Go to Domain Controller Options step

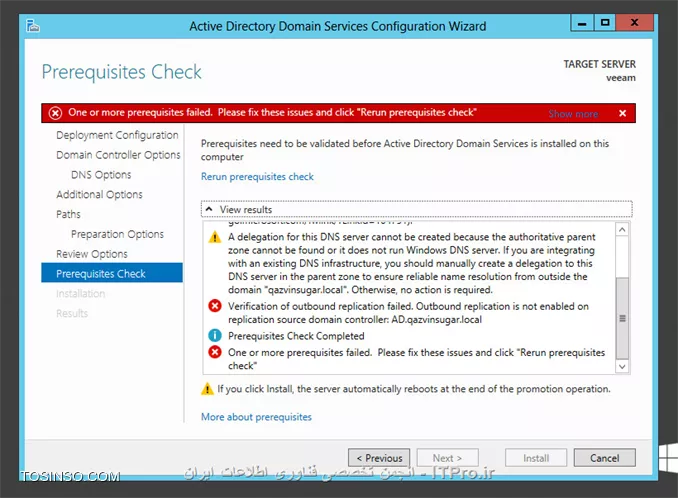click(118, 155)
